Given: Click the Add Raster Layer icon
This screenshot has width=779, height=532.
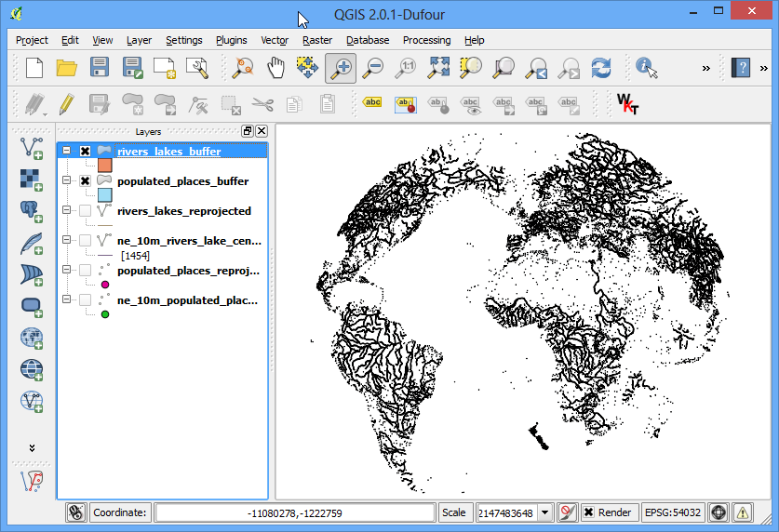Looking at the screenshot, I should pyautogui.click(x=32, y=180).
